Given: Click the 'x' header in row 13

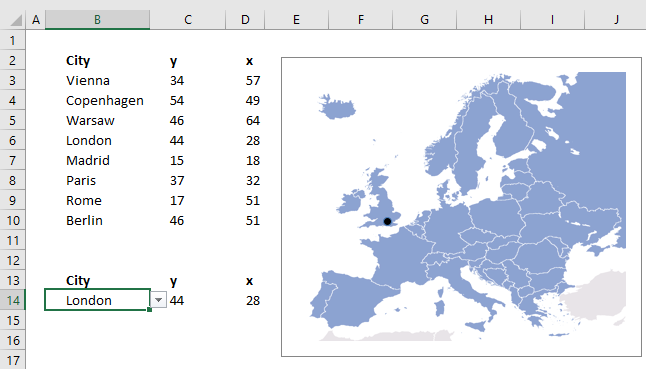Looking at the screenshot, I should click(249, 281).
